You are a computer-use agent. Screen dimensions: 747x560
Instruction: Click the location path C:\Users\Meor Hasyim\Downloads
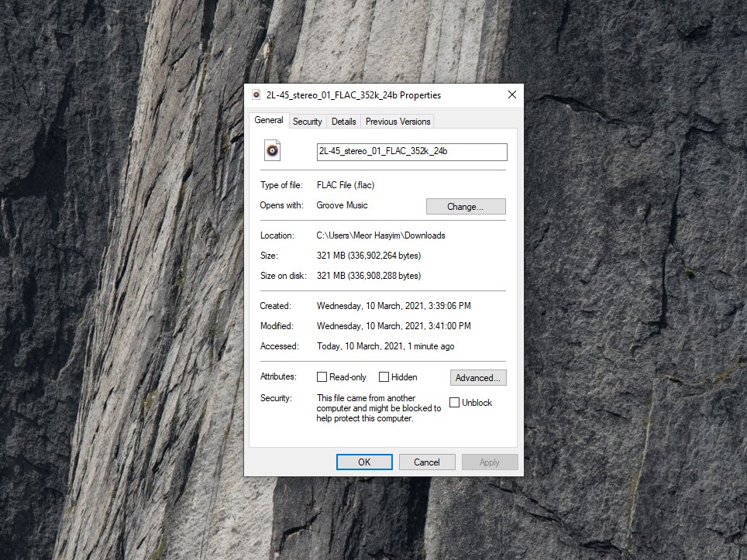(x=380, y=235)
